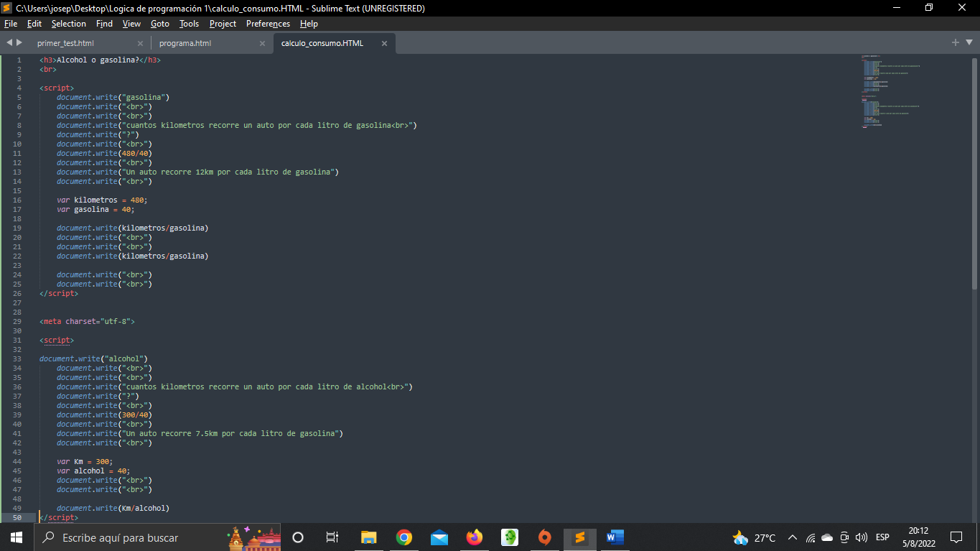Click the taskbar search box

(158, 537)
